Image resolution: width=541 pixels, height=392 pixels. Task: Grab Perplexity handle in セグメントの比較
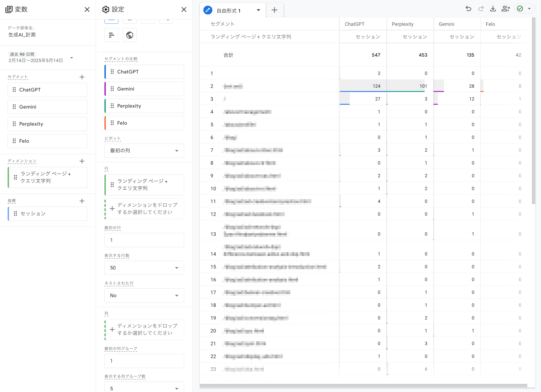tap(112, 106)
